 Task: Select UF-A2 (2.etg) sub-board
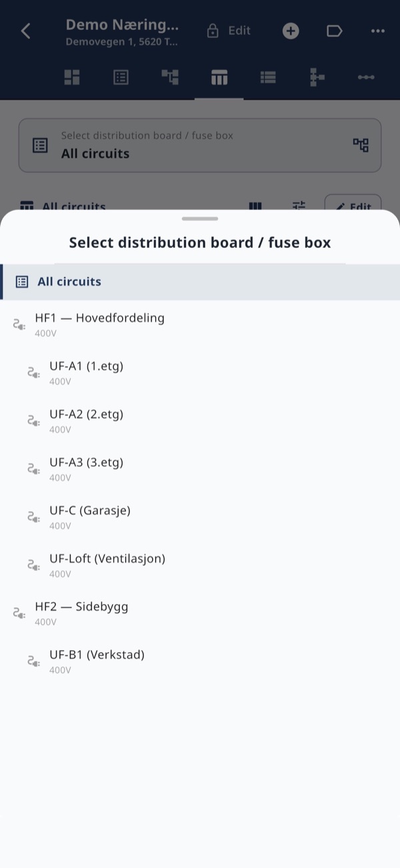click(x=200, y=420)
